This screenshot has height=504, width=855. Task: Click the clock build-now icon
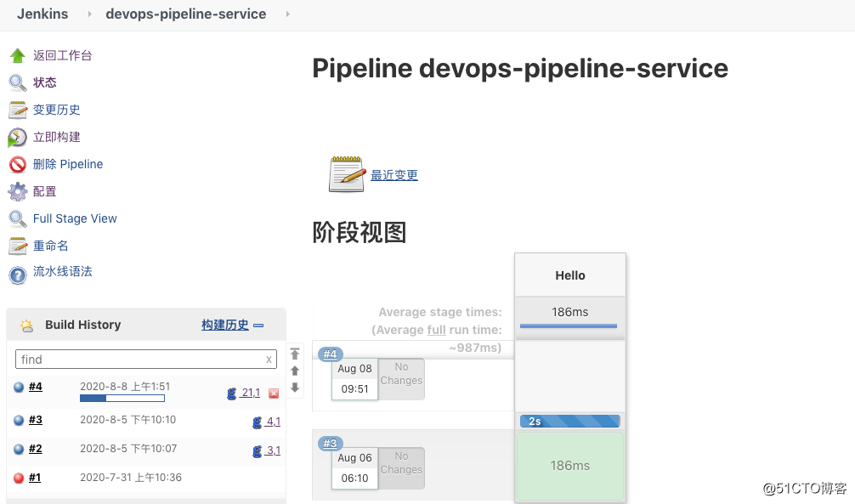pos(18,138)
